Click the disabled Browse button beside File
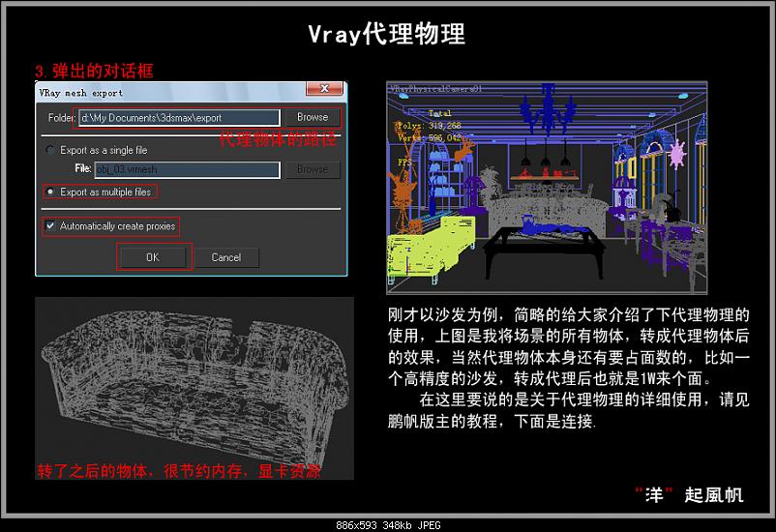The height and width of the screenshot is (532, 776). click(313, 169)
